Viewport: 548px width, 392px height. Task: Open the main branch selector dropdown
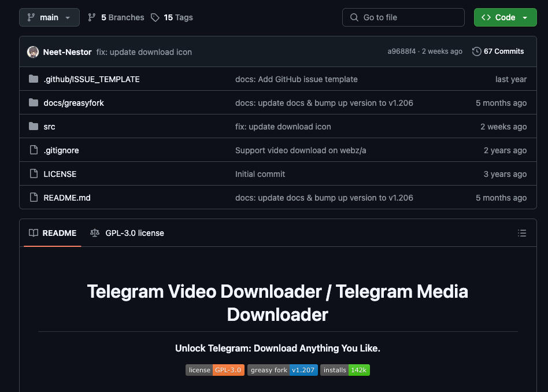click(x=49, y=17)
